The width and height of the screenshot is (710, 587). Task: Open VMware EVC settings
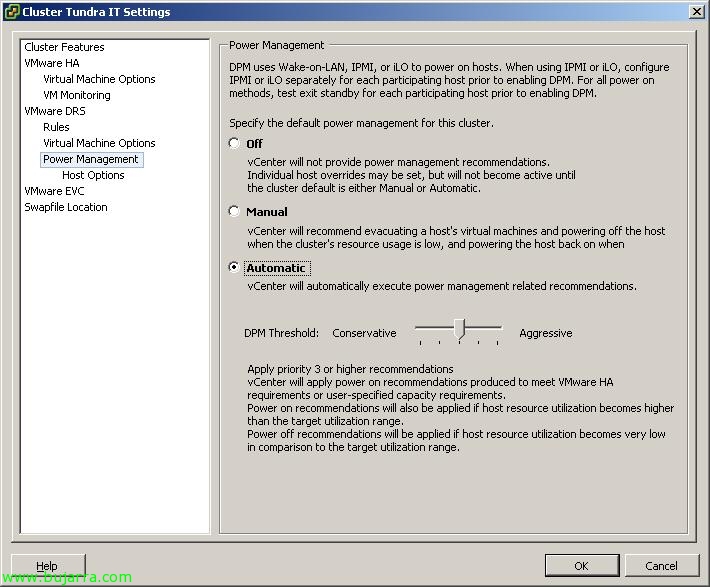coord(54,191)
